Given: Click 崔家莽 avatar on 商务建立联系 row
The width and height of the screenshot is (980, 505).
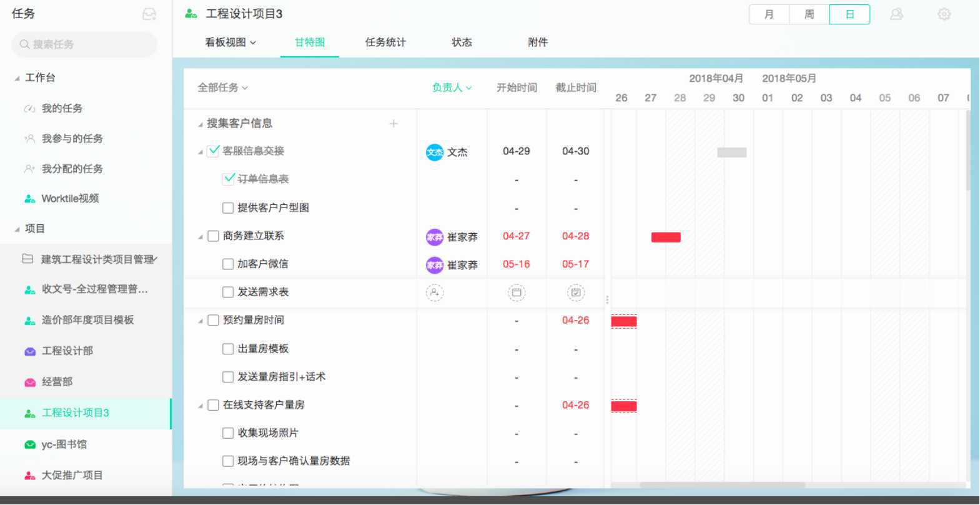Looking at the screenshot, I should coord(435,237).
